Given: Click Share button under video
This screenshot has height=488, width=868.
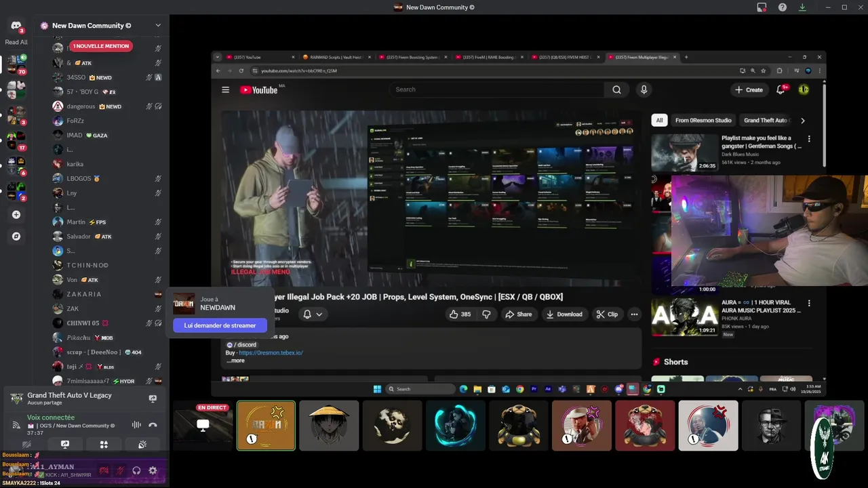Looking at the screenshot, I should (x=518, y=314).
